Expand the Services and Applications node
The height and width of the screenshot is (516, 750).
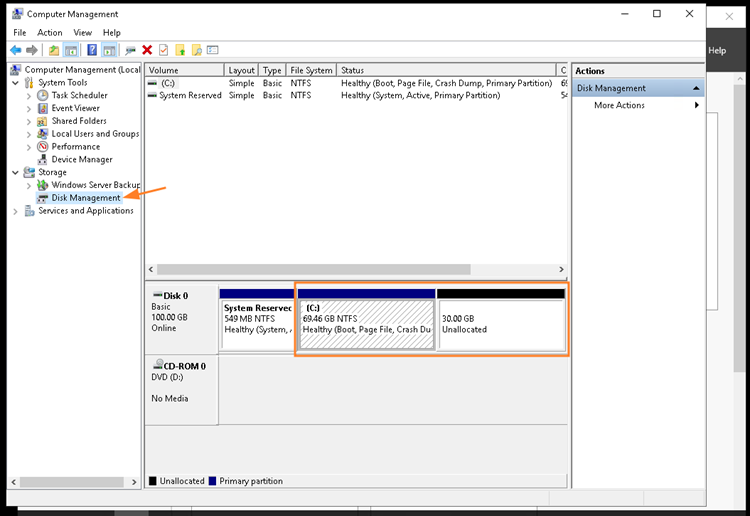coord(15,211)
